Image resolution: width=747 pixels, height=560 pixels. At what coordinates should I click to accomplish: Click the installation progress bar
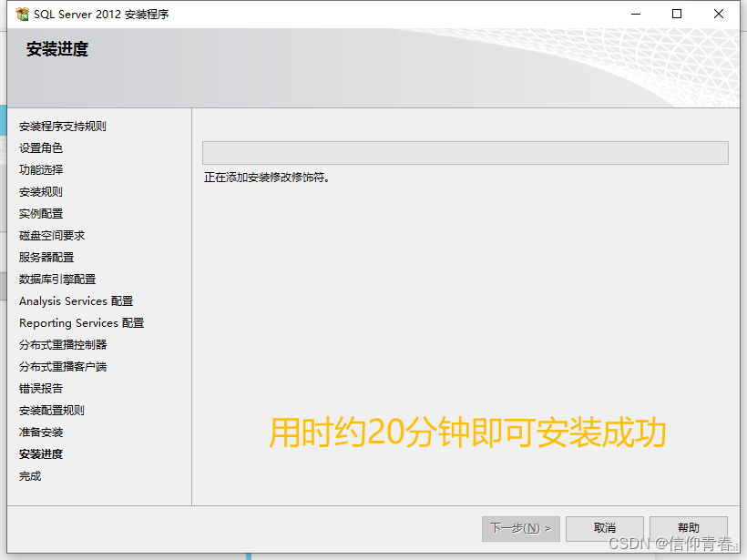[x=465, y=153]
